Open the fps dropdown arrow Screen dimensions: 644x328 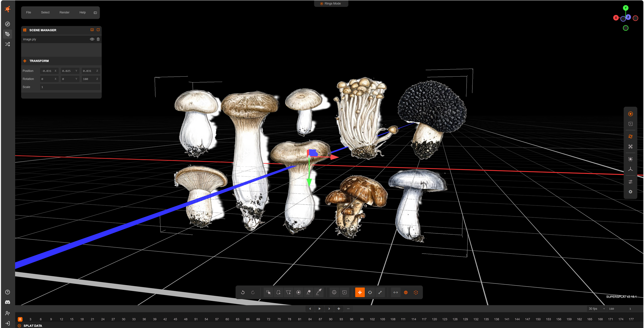[604, 309]
